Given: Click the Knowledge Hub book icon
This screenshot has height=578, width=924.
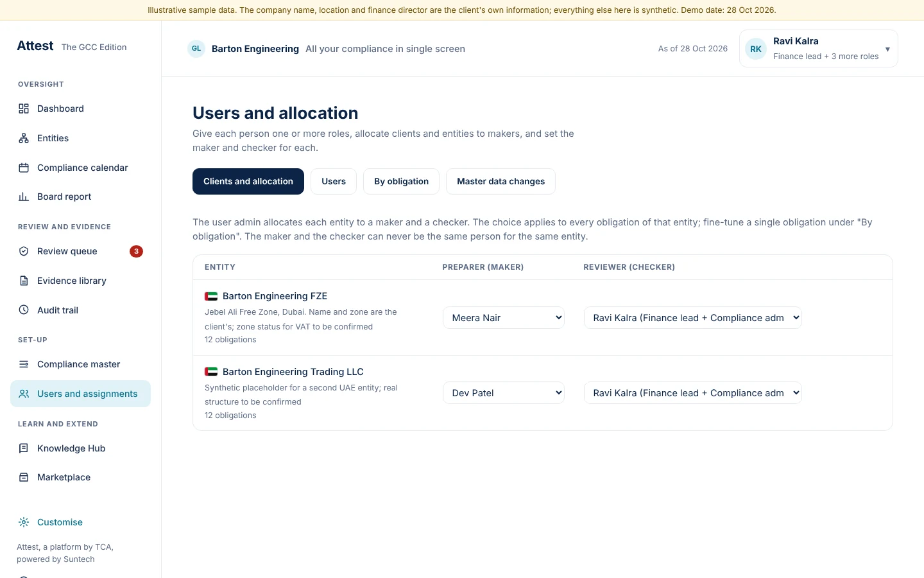Looking at the screenshot, I should 24,448.
